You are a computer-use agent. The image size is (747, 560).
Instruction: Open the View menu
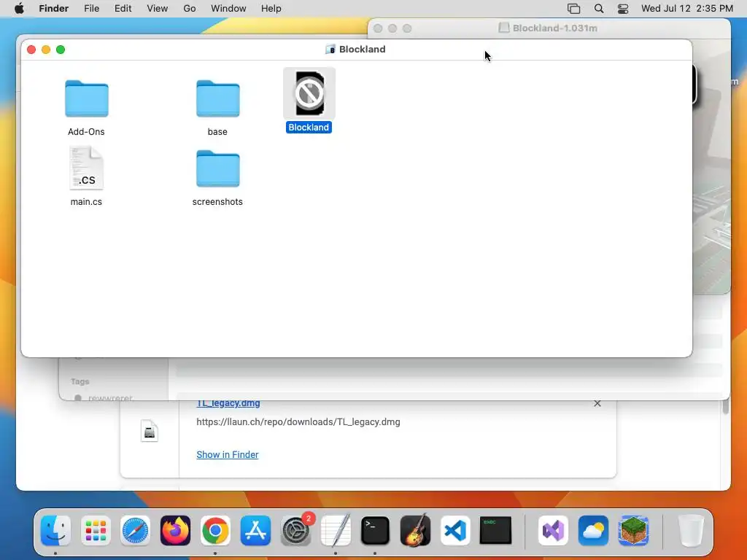(158, 9)
